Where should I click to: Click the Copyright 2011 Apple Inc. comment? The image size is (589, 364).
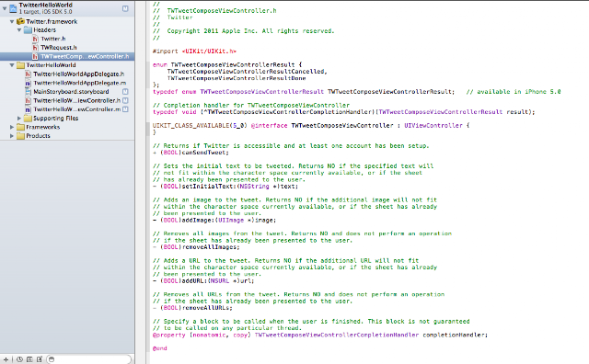pos(243,31)
